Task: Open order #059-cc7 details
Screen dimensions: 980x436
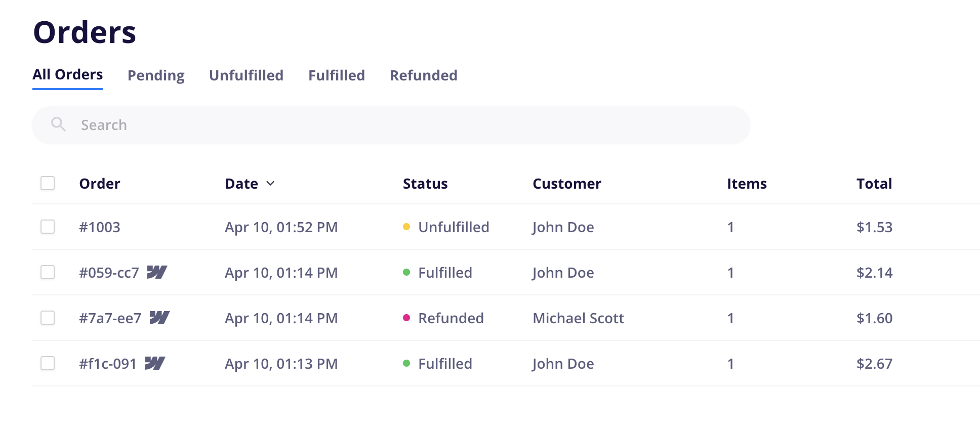Action: (x=109, y=273)
